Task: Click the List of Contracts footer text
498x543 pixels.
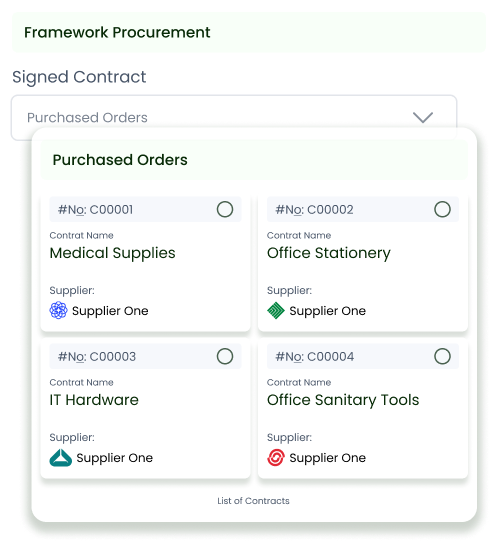Action: 253,501
